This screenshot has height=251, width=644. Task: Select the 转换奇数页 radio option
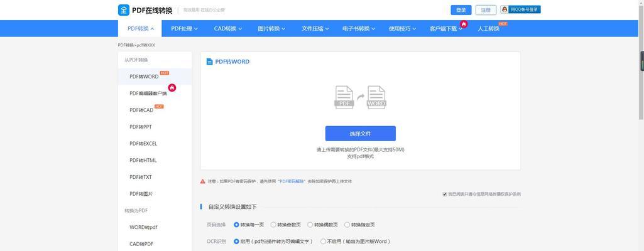pos(274,224)
